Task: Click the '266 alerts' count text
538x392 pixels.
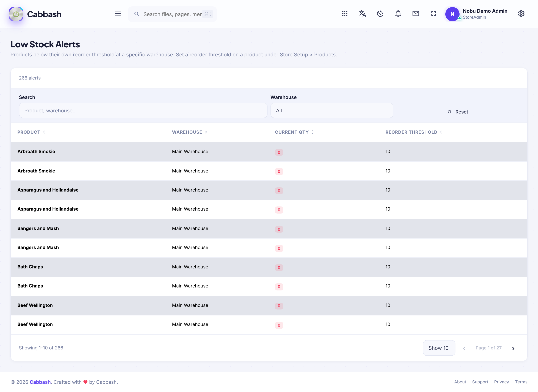Action: pyautogui.click(x=30, y=78)
